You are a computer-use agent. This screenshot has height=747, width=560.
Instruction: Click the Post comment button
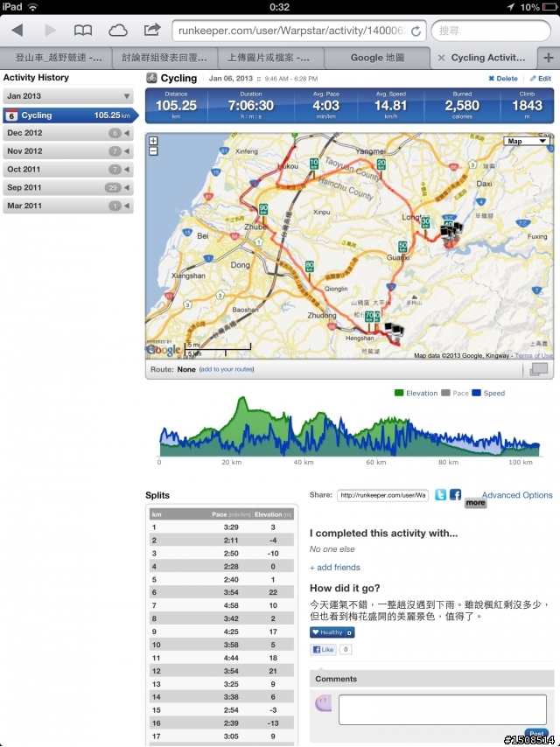coord(536,734)
